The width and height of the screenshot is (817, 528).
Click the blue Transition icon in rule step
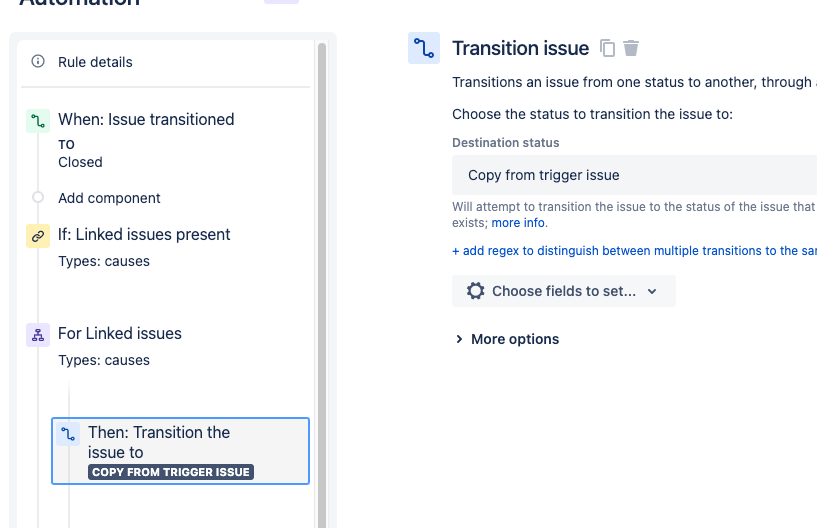(x=68, y=434)
